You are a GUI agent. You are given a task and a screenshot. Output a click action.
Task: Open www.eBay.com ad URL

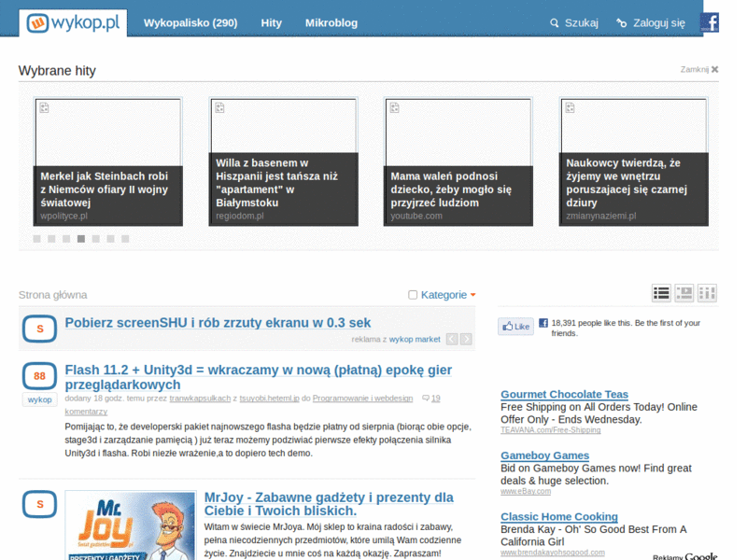point(526,491)
